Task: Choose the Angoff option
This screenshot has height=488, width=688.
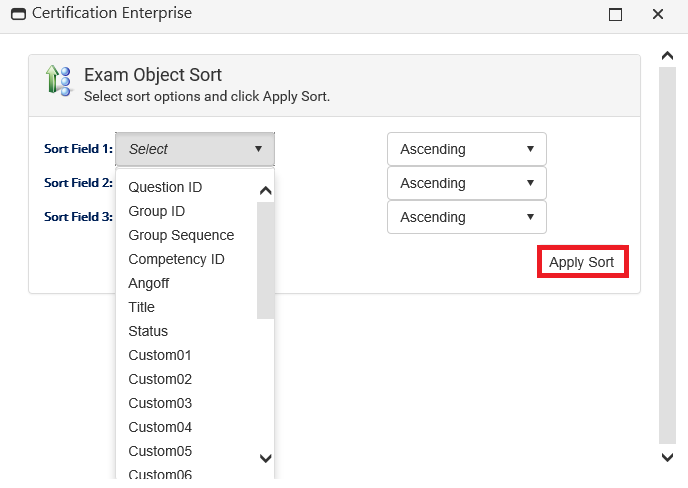Action: click(x=149, y=283)
